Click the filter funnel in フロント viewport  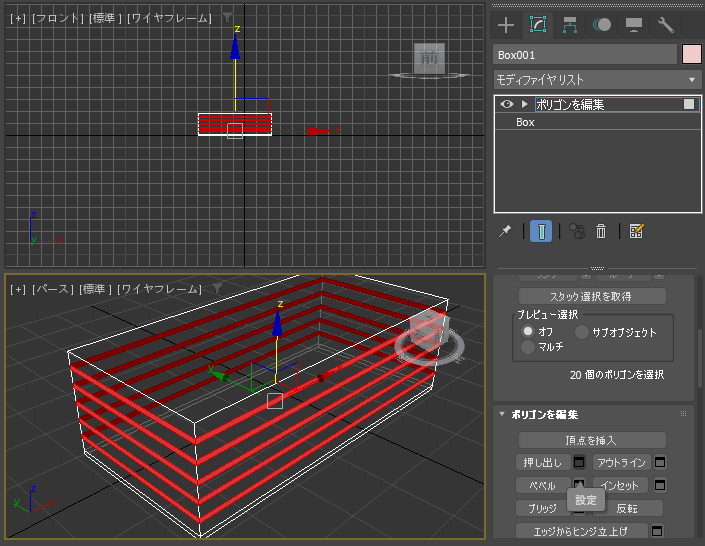click(228, 18)
